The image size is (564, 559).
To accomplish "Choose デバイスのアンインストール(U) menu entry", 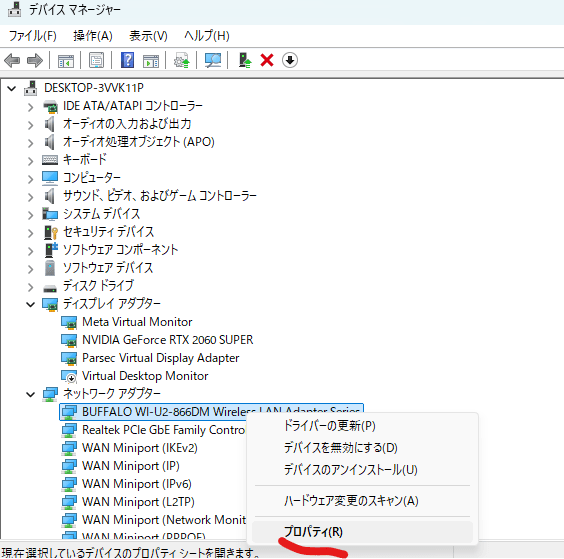I will click(x=363, y=470).
